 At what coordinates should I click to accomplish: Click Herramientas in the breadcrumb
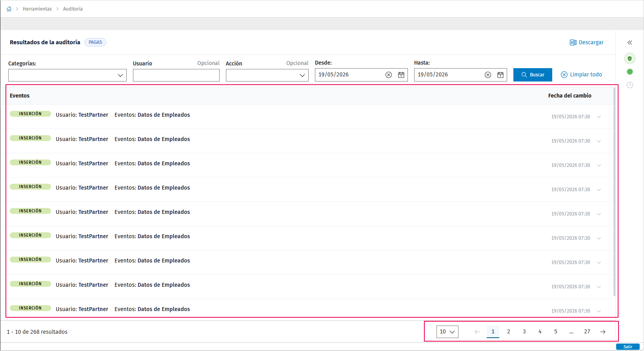point(37,9)
